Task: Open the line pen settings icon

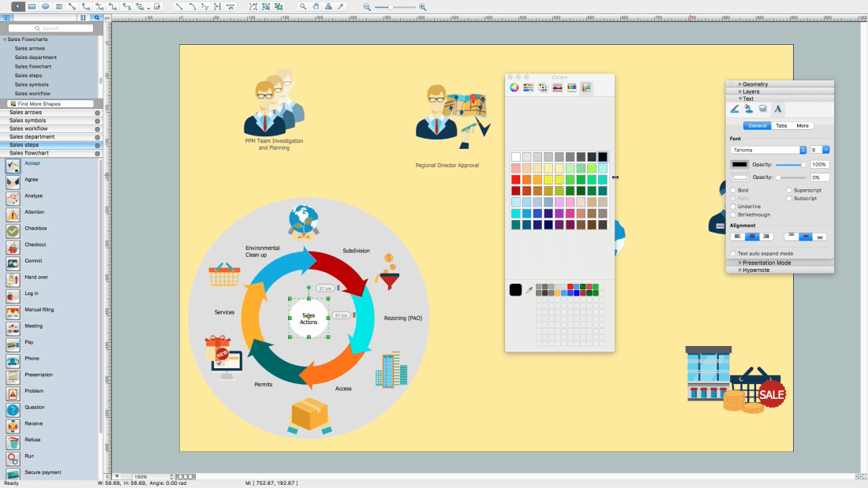Action: [x=735, y=109]
